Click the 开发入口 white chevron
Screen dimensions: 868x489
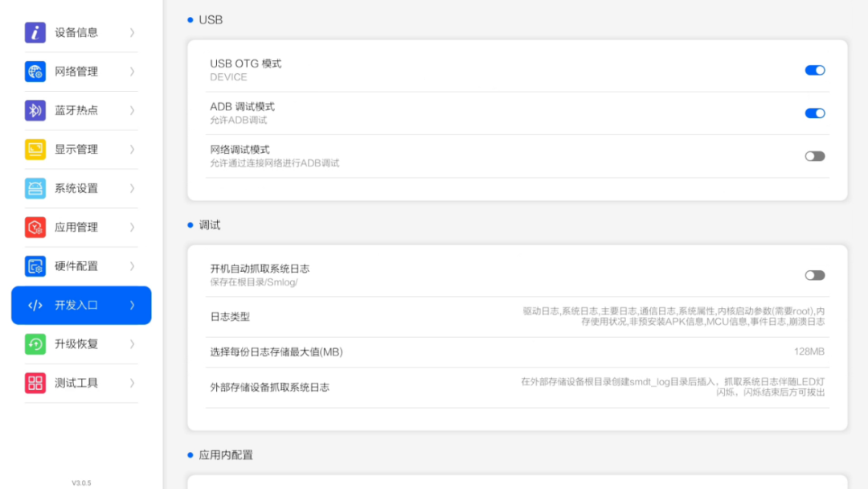pyautogui.click(x=133, y=305)
